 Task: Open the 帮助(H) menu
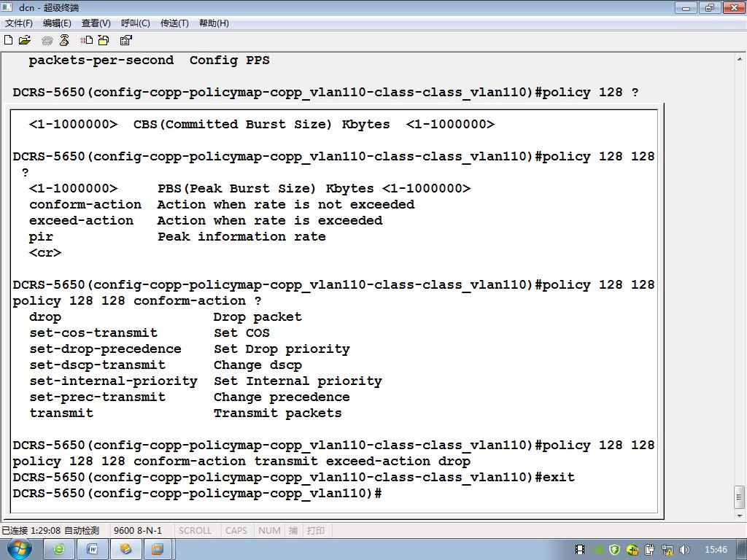[214, 23]
